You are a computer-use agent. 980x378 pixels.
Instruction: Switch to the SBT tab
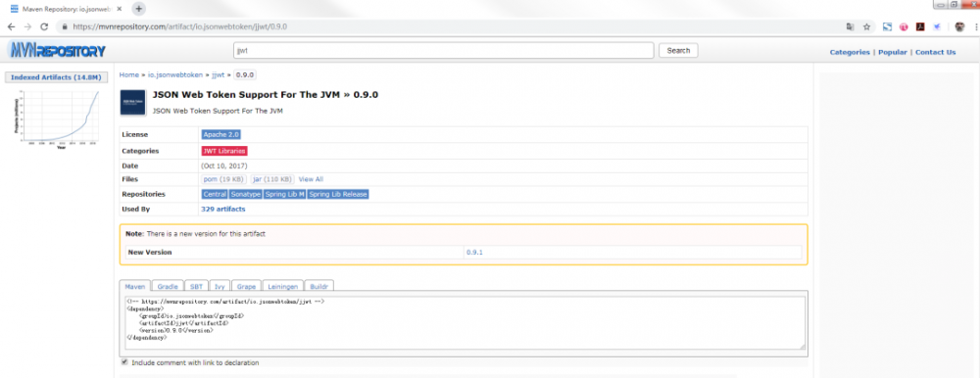(x=196, y=286)
